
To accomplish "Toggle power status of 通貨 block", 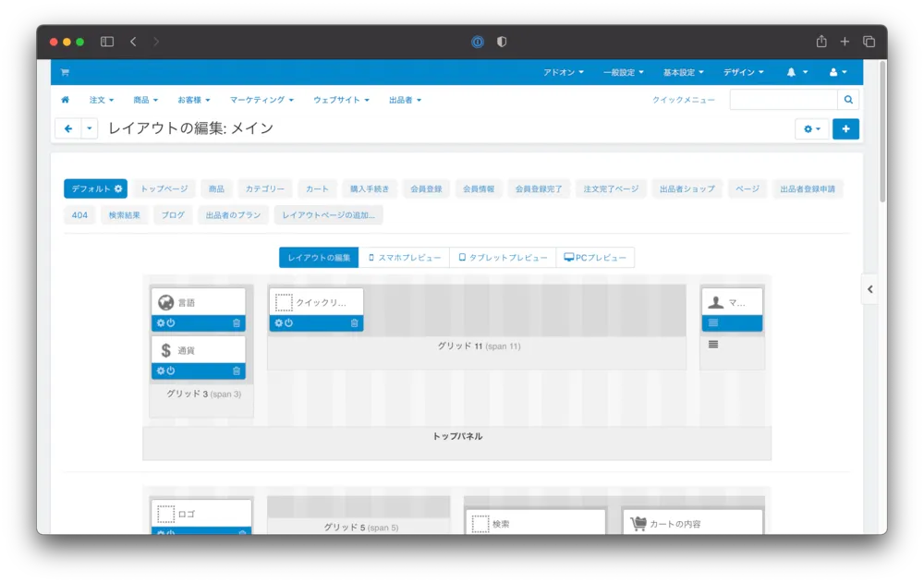I will tap(171, 370).
